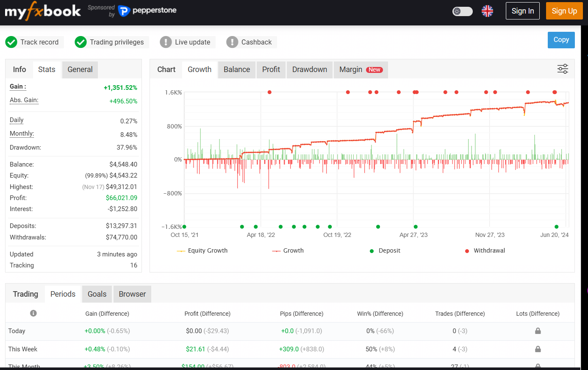
Task: Open the chart settings sliders icon
Action: click(x=563, y=69)
